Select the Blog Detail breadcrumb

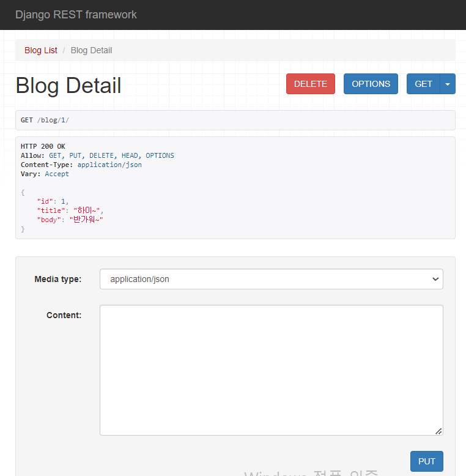pos(91,50)
